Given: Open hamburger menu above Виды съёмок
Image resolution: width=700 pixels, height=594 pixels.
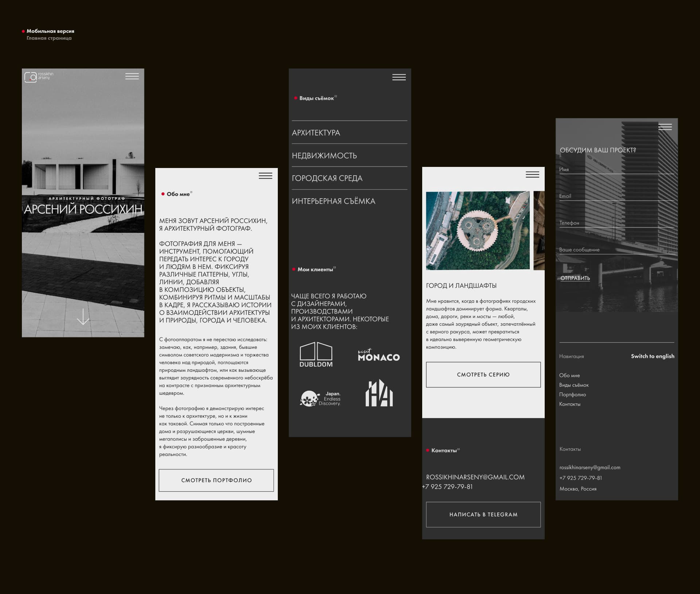Looking at the screenshot, I should [x=399, y=77].
